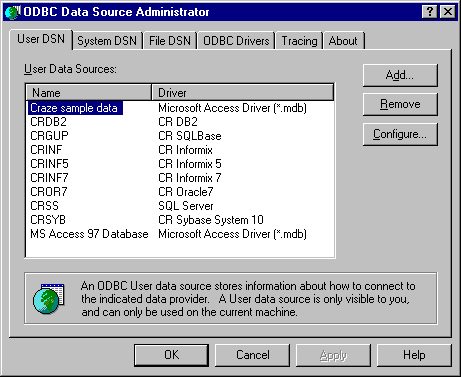The height and width of the screenshot is (377, 461).
Task: Close the ODBC Data Source Administrator window
Action: [448, 12]
